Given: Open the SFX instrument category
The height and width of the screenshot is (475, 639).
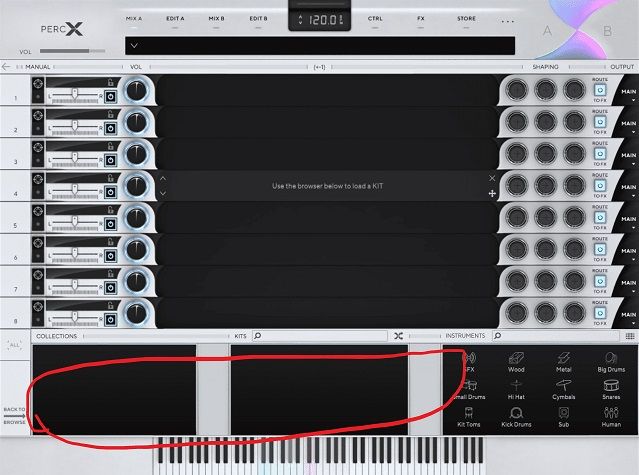Looking at the screenshot, I should tap(469, 362).
